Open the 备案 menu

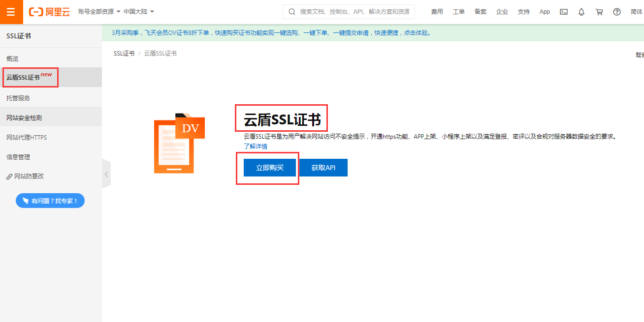coord(480,12)
